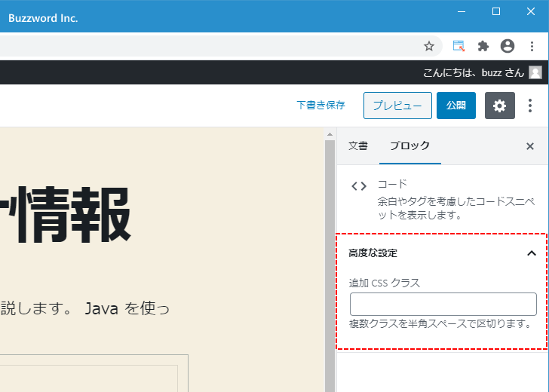549x392 pixels.
Task: Click the 下書き保存 link
Action: (x=321, y=106)
